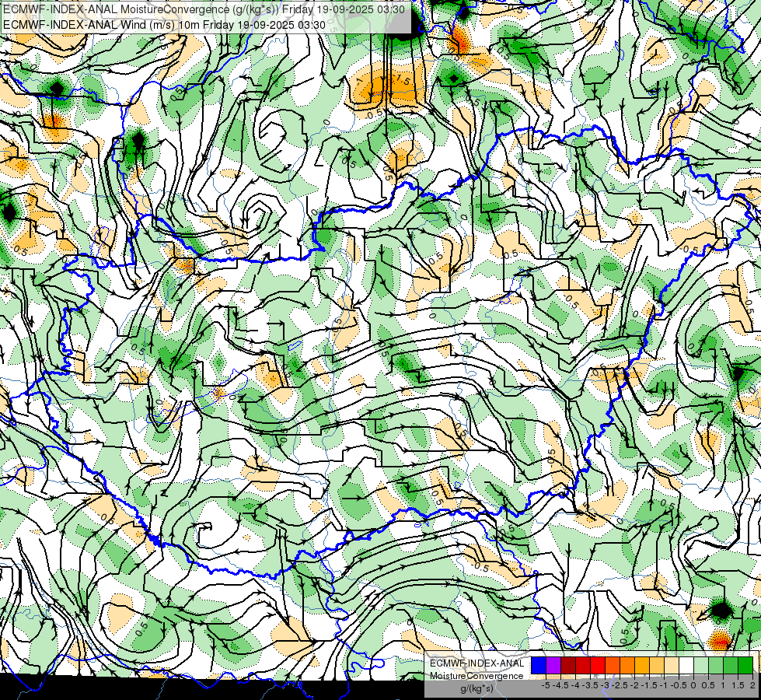
Task: Click the g/(kg*s) units label in legend
Action: pyautogui.click(x=477, y=689)
